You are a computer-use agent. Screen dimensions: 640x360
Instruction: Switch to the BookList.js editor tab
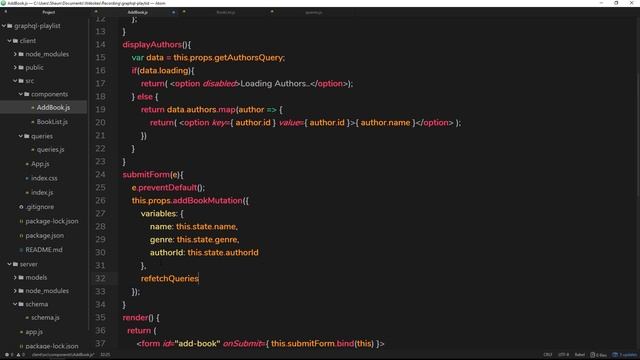(226, 13)
